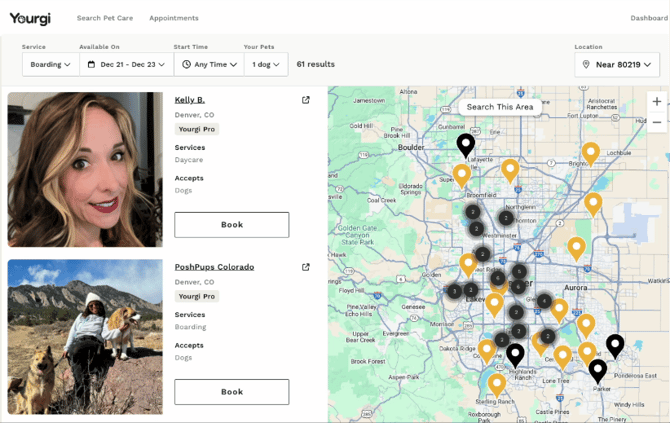Click the orange map pin near Brighton
This screenshot has height=423, width=670.
coord(590,153)
